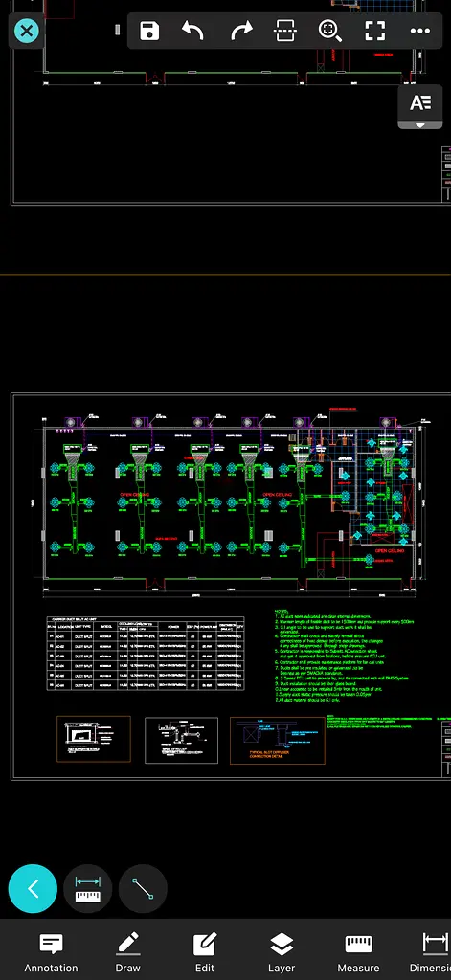451x980 pixels.
Task: Select the ruler dimension measure shortcut
Action: [x=87, y=889]
